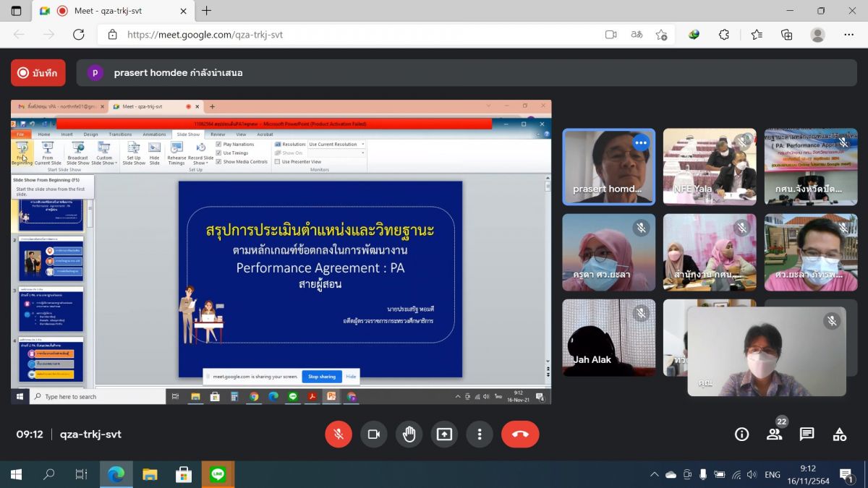Open meeting details info icon
The image size is (868, 488).
coord(741,434)
